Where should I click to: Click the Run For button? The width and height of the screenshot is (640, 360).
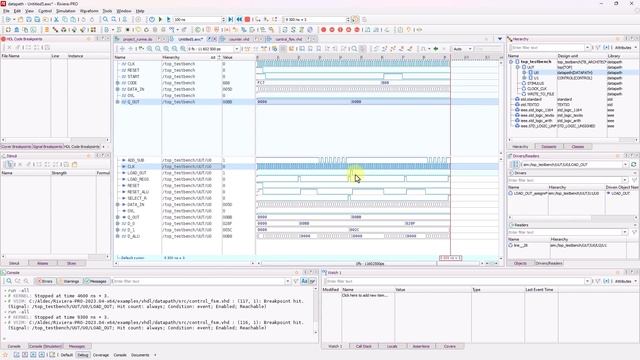(169, 20)
